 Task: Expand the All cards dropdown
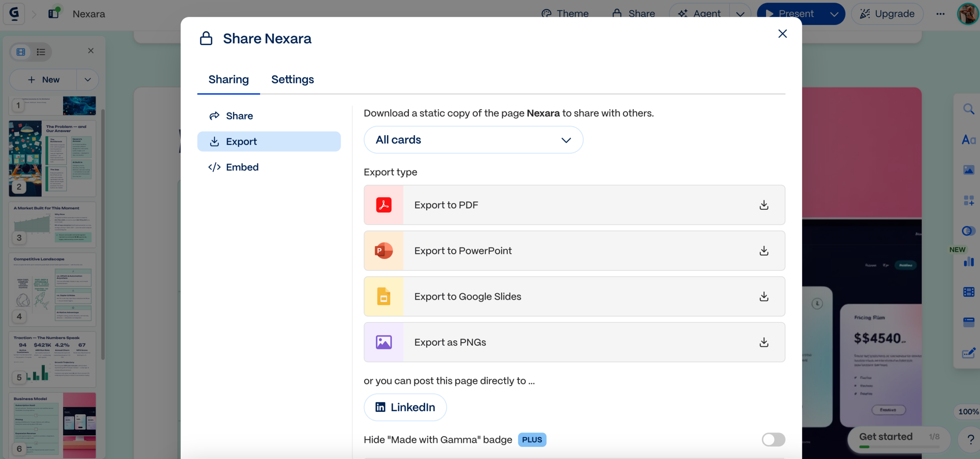(x=473, y=140)
